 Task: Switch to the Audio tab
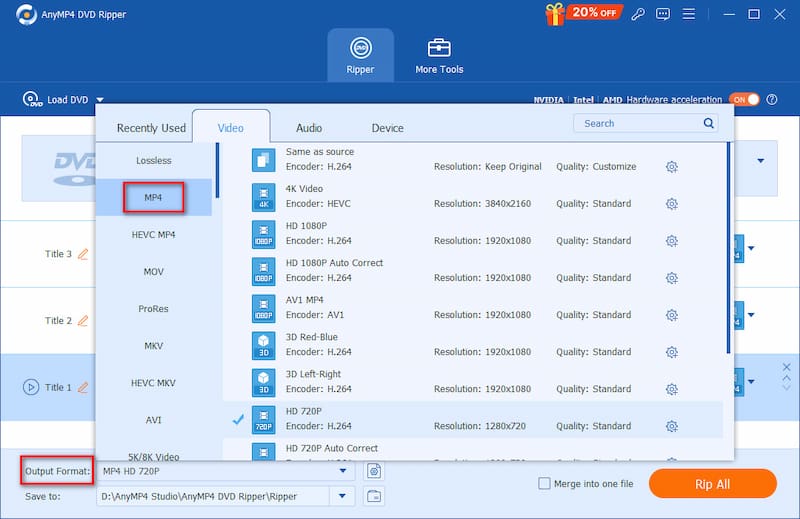[x=309, y=128]
